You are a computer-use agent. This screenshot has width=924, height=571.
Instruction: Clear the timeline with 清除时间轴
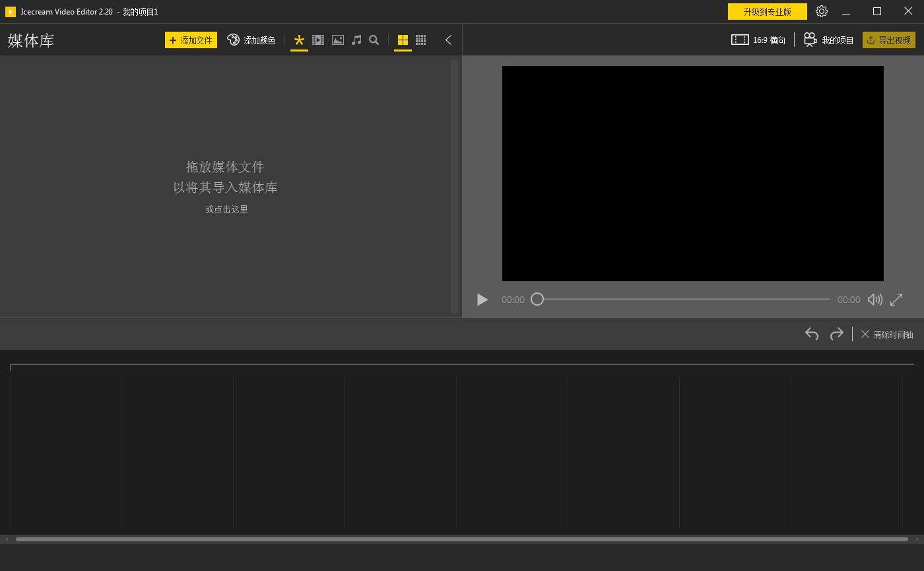tap(886, 334)
